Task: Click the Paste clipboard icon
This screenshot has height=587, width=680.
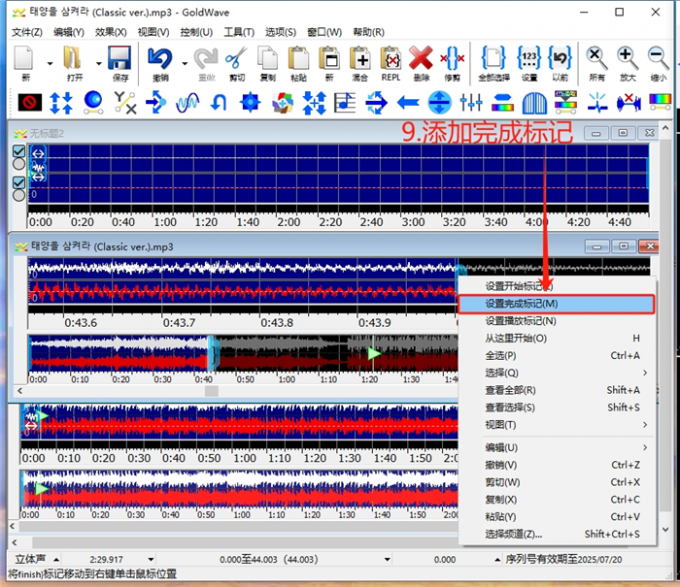Action: (x=298, y=58)
